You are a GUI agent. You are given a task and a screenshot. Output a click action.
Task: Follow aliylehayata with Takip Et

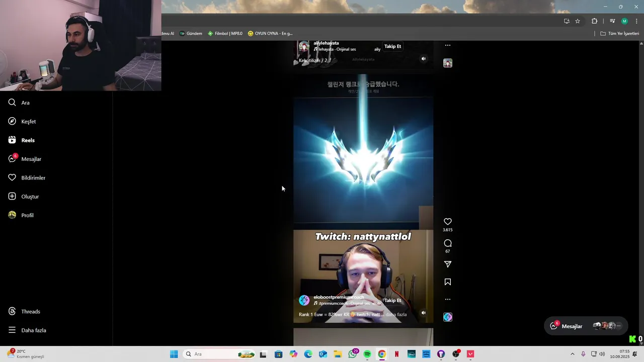point(392,46)
